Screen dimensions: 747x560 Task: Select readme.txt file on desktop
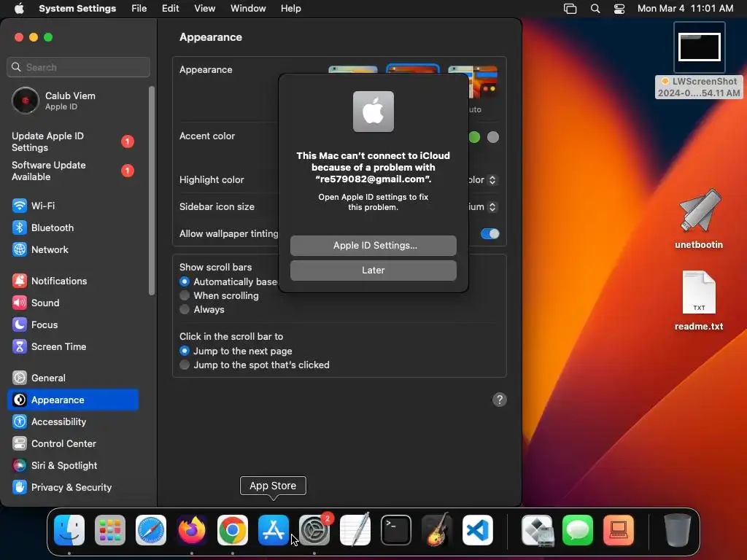(x=699, y=301)
